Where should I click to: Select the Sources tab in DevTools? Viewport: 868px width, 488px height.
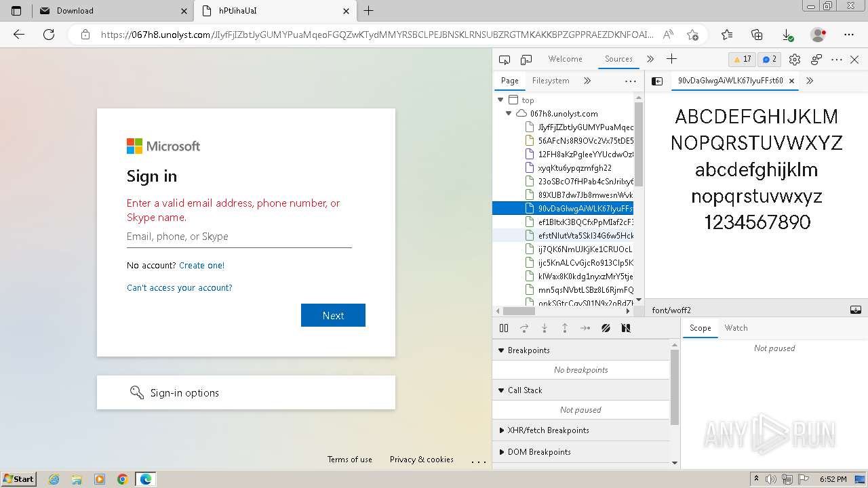(618, 59)
